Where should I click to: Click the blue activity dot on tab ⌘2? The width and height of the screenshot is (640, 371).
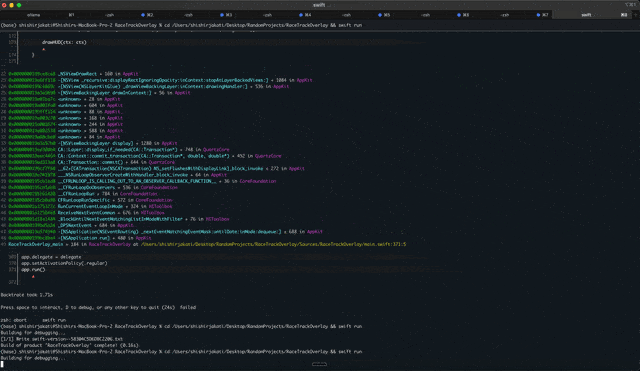point(143,15)
